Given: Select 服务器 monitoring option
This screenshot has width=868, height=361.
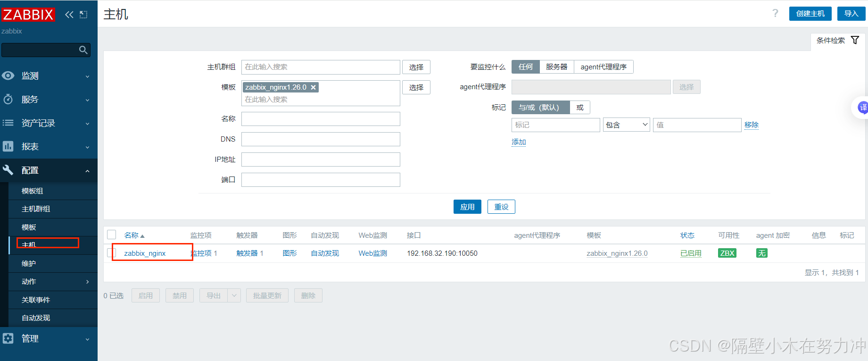Looking at the screenshot, I should click(x=557, y=67).
